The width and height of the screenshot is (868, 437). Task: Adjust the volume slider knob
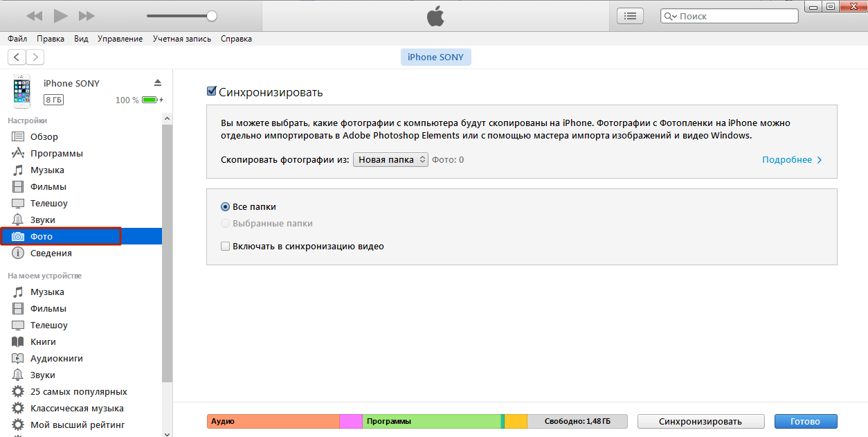[x=212, y=16]
